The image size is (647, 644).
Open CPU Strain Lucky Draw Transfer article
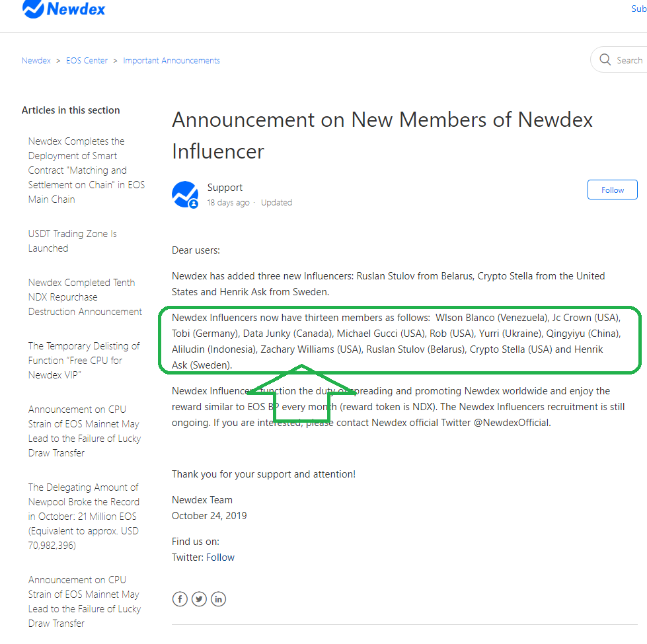point(84,431)
